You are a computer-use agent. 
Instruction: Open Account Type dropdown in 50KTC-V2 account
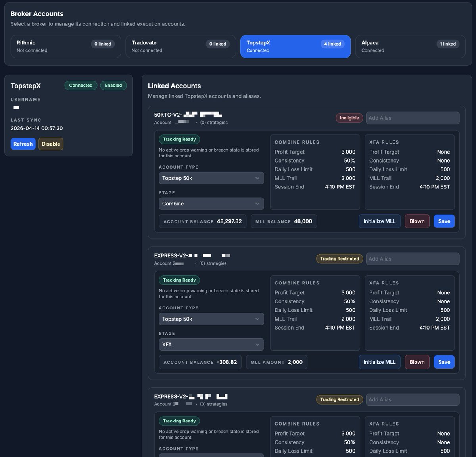pos(211,178)
